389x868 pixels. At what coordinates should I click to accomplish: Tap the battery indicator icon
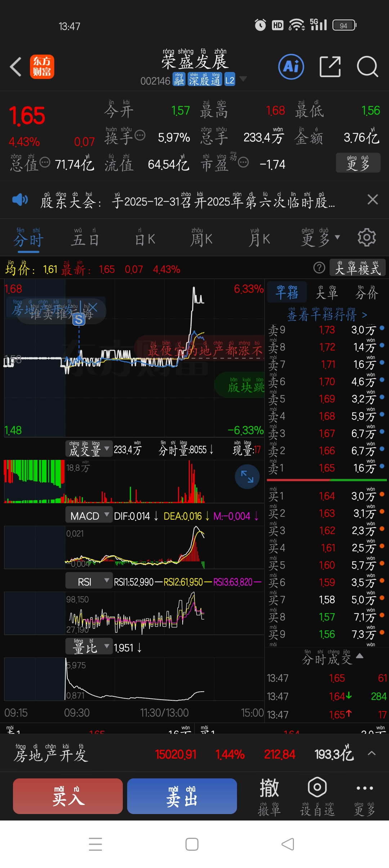(344, 25)
